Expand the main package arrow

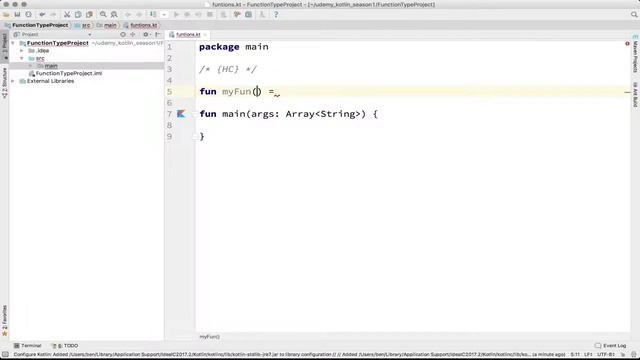(31, 66)
